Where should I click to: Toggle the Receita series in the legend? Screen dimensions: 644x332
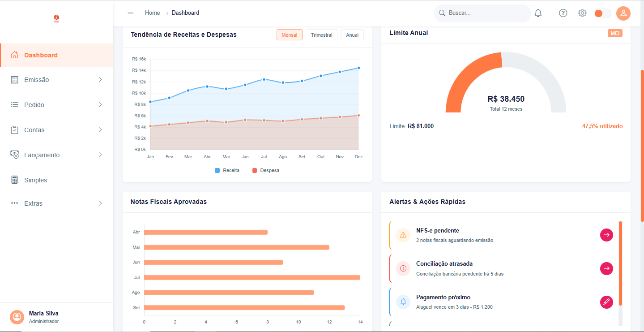pos(227,170)
